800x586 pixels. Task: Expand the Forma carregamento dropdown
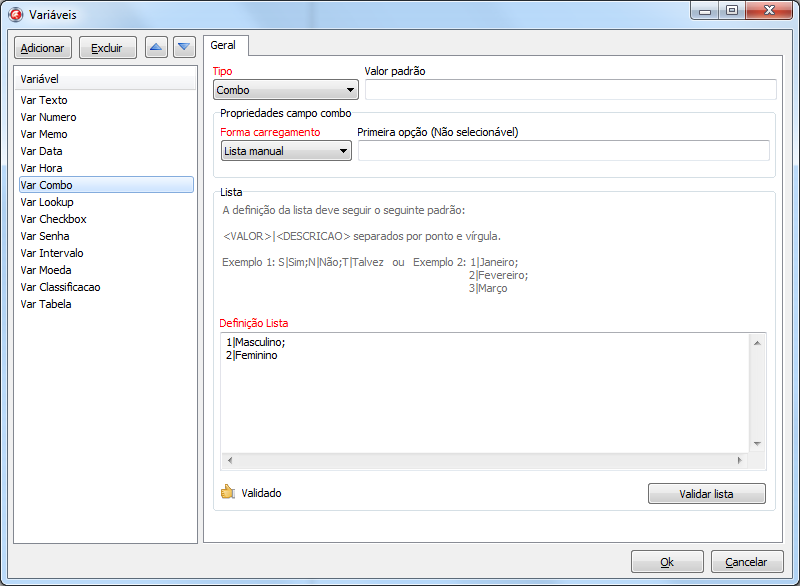click(x=285, y=151)
